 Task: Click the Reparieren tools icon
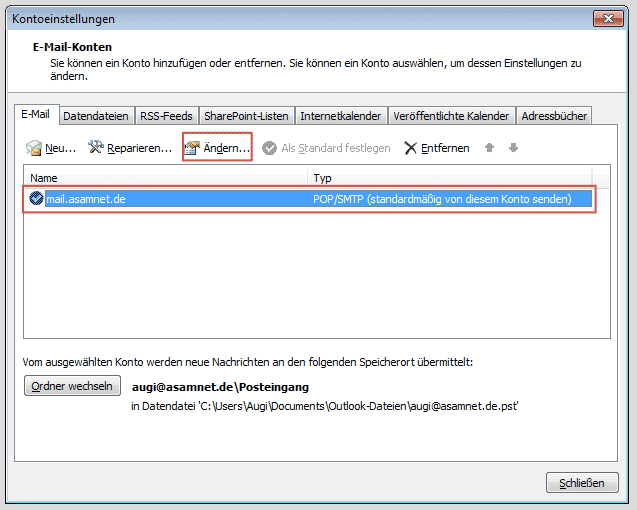pos(97,148)
